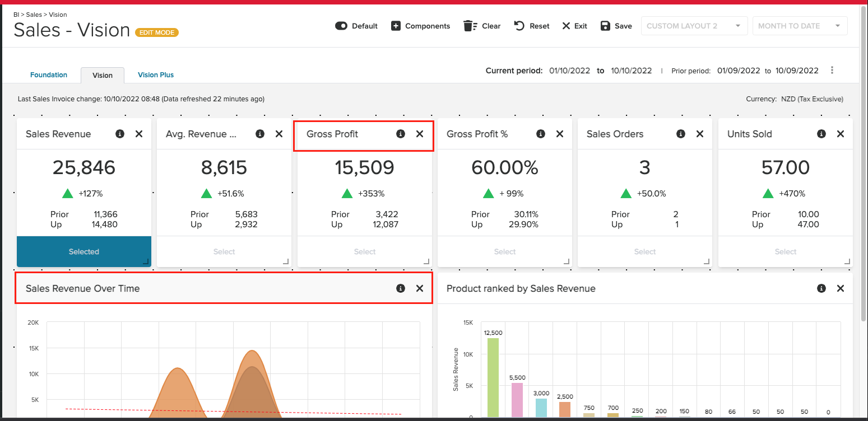Image resolution: width=868 pixels, height=421 pixels.
Task: Open the Components panel
Action: pos(420,26)
